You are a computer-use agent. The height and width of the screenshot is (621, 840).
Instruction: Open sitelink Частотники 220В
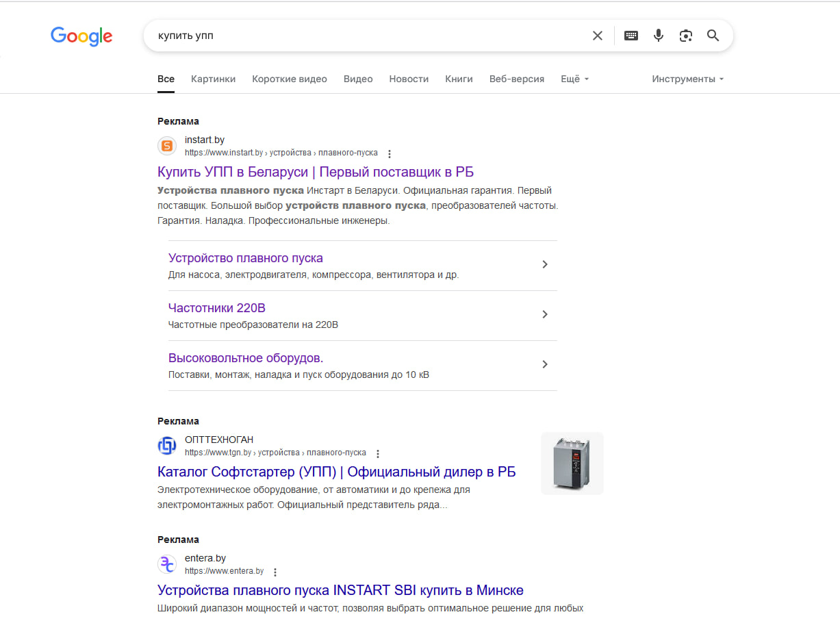coord(217,308)
